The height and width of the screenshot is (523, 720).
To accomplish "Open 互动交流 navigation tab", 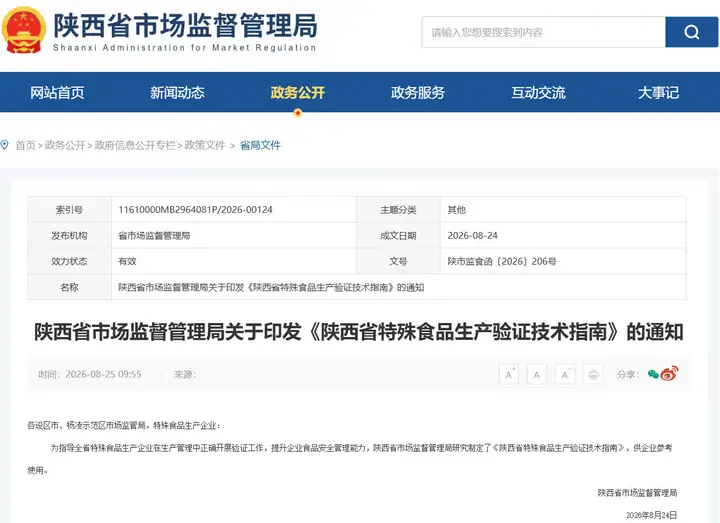I will [538, 93].
